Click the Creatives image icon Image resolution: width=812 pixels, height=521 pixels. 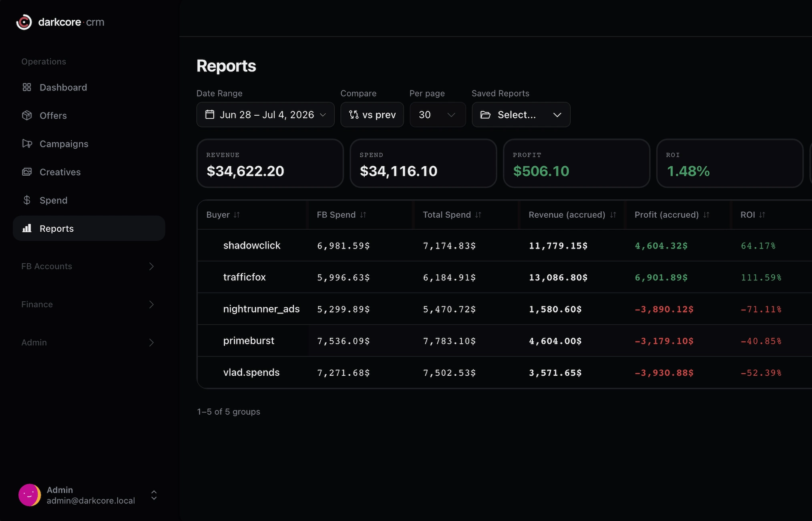pyautogui.click(x=27, y=172)
